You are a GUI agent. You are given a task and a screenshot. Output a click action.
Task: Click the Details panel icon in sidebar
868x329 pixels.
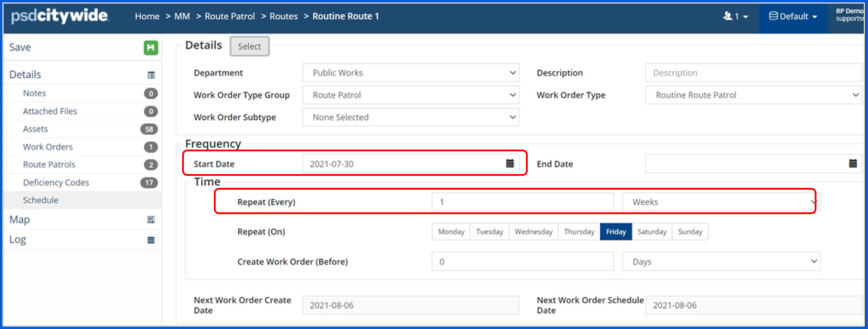coord(151,75)
